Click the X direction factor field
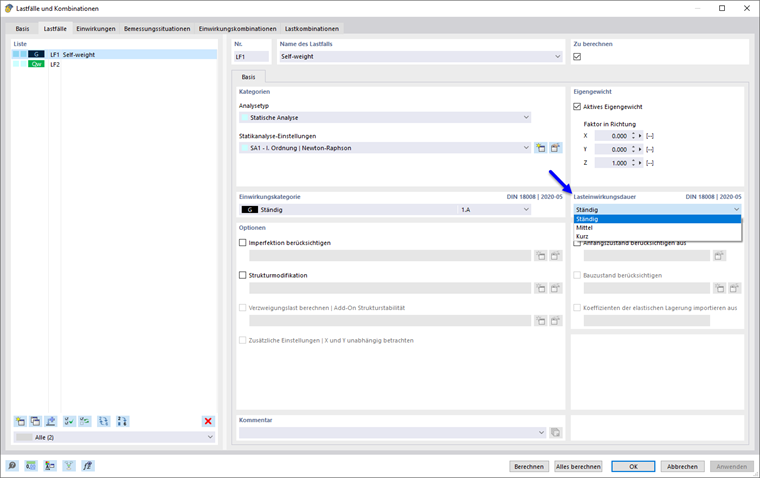The image size is (760, 478). [612, 136]
